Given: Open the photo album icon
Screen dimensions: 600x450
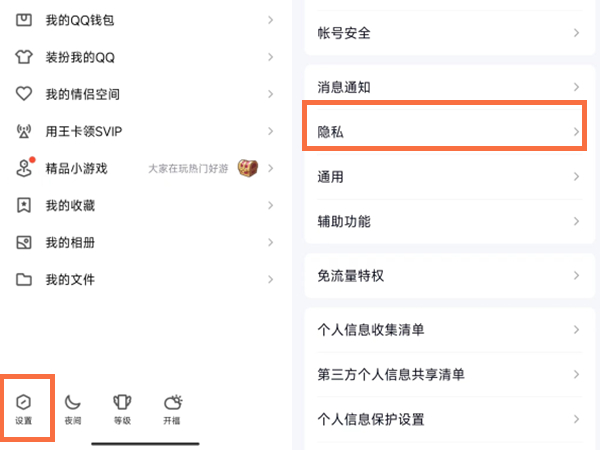Looking at the screenshot, I should (x=25, y=242).
